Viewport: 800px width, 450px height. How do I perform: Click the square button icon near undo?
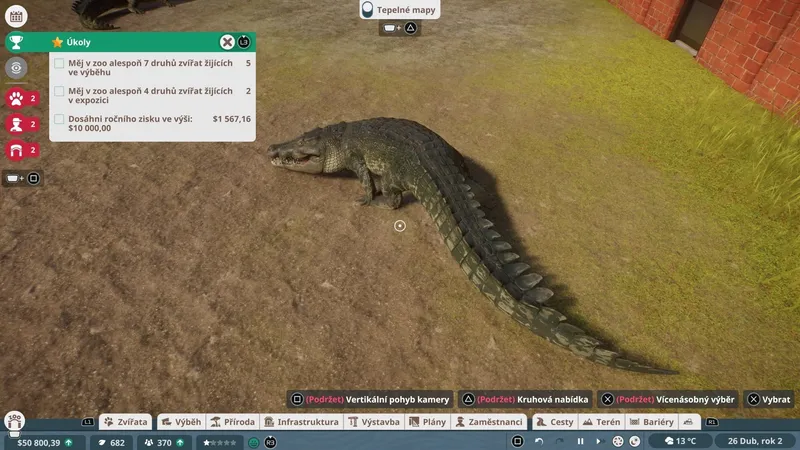point(517,441)
